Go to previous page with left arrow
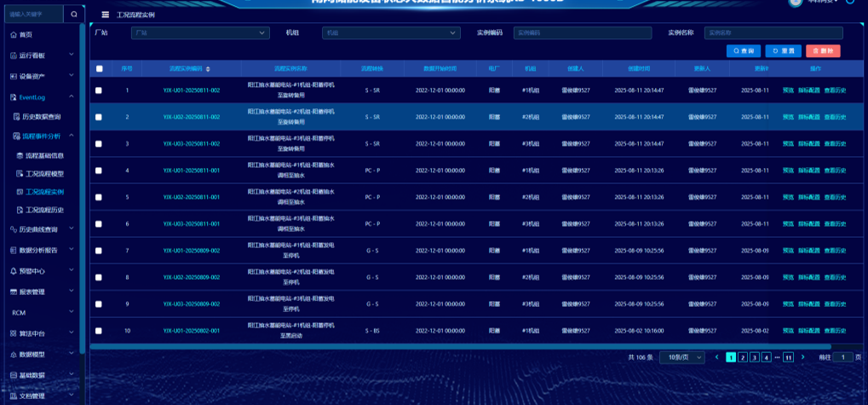This screenshot has height=405, width=868. (717, 357)
